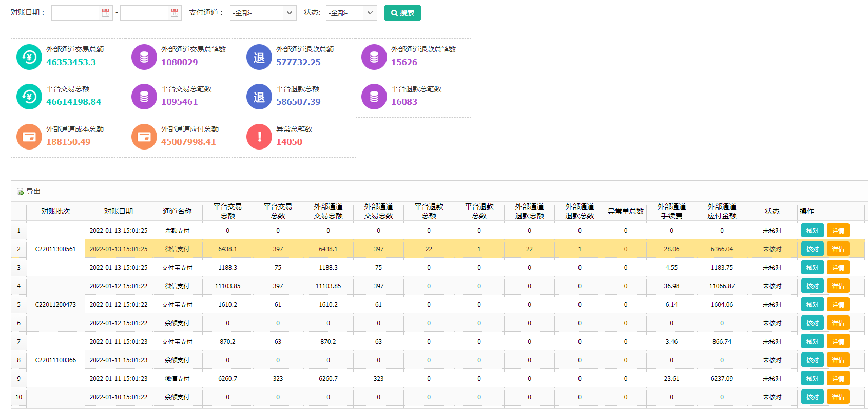Click the green 搜索 search button
This screenshot has width=868, height=409.
pyautogui.click(x=402, y=13)
